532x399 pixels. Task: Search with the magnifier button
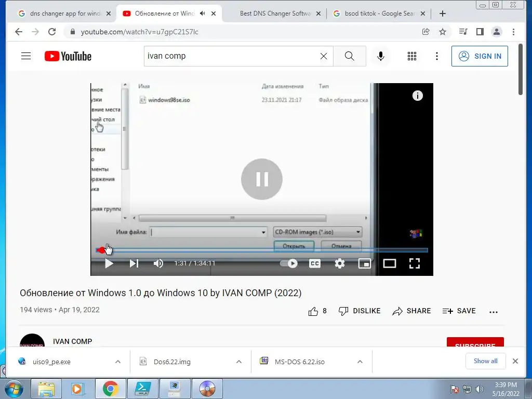[350, 56]
